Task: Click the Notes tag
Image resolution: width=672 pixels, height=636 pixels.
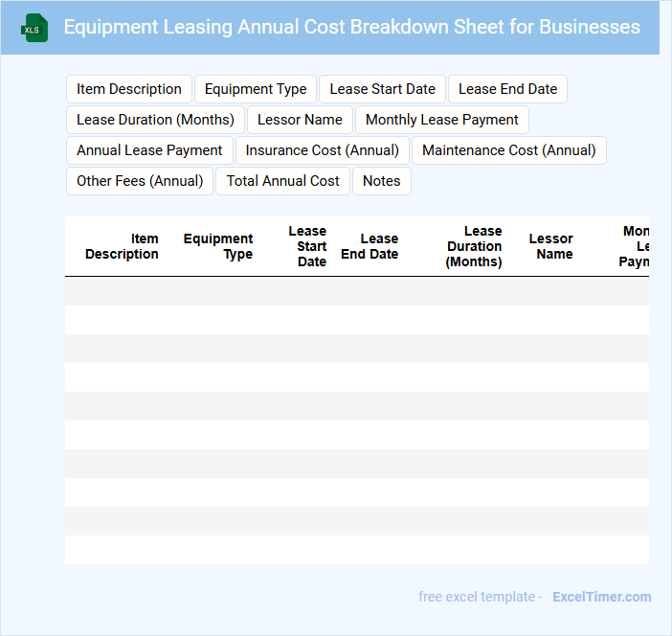Action: coord(381,181)
